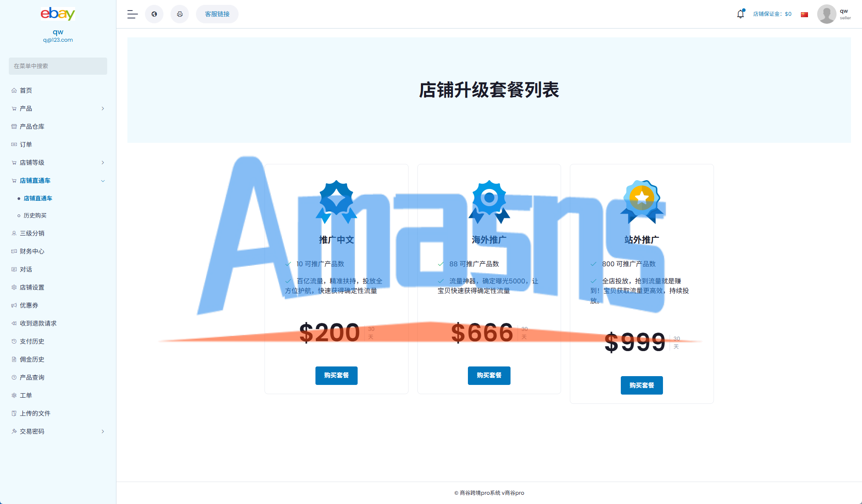
Task: Click the China flag language icon
Action: click(x=804, y=15)
